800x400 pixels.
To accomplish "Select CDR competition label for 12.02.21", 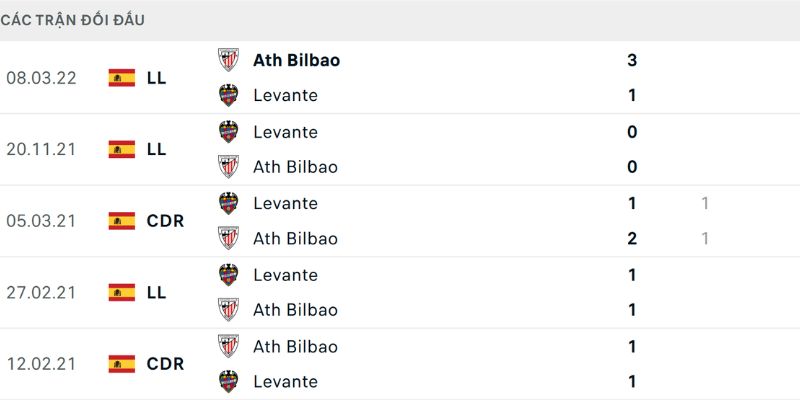I will click(165, 364).
